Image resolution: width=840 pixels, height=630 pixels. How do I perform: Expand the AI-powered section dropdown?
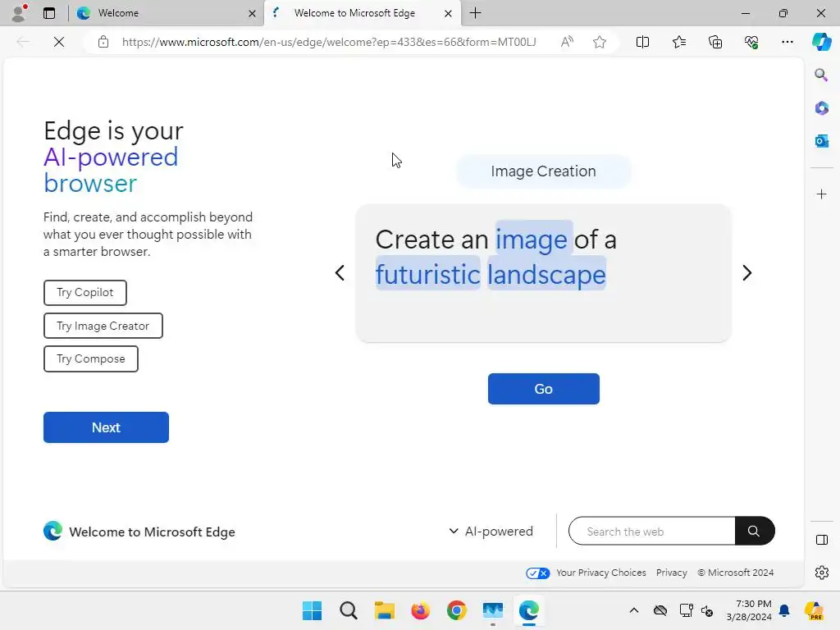pyautogui.click(x=491, y=532)
